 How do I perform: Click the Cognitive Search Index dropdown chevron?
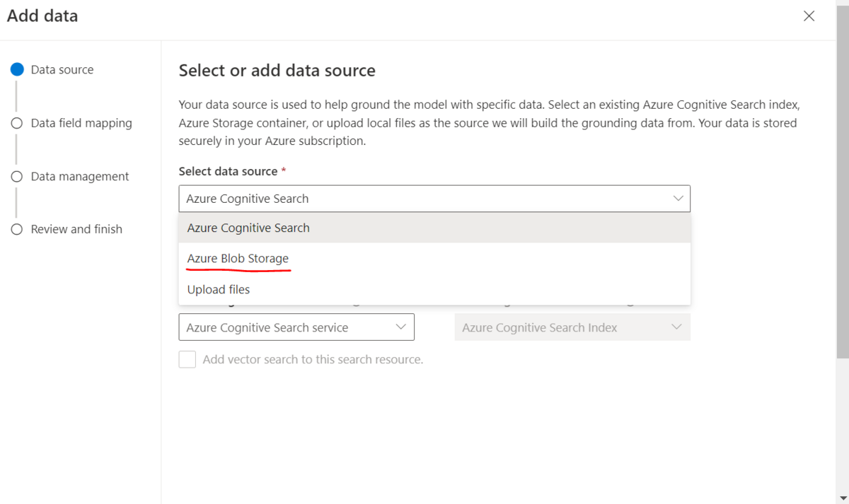coord(676,327)
